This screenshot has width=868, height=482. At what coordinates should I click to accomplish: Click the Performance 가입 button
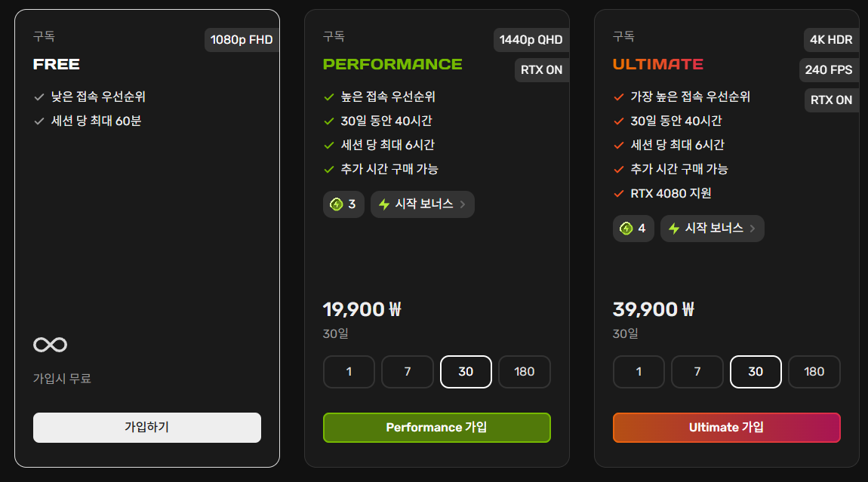click(437, 428)
